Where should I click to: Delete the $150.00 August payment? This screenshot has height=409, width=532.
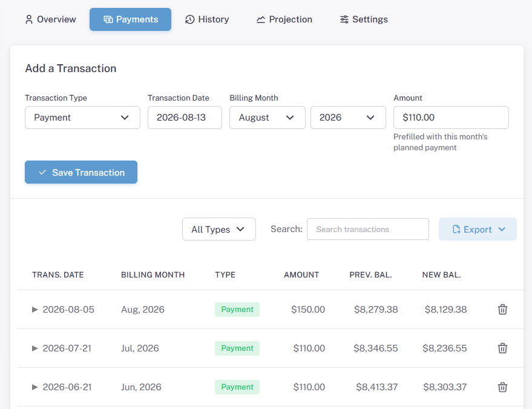[x=502, y=310]
